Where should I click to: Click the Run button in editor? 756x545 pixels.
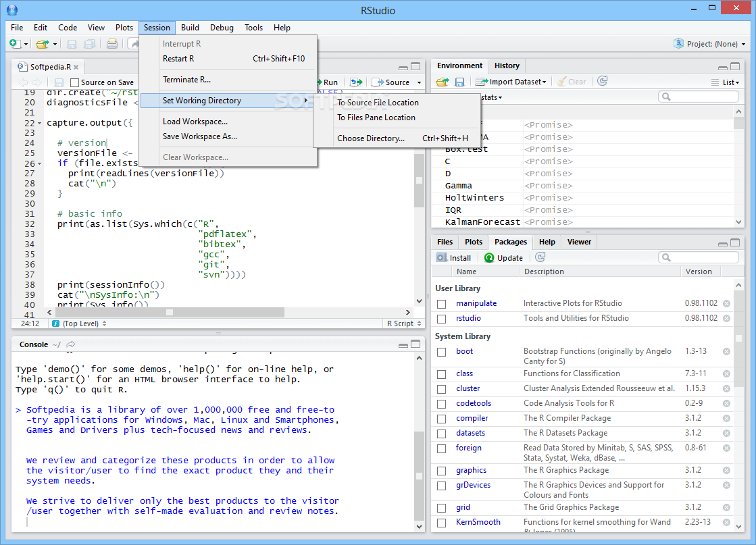[328, 82]
